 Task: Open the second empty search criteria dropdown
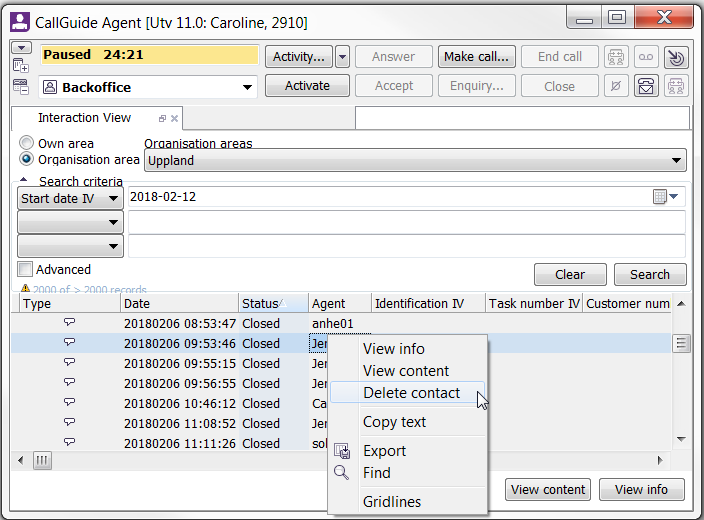(x=70, y=222)
